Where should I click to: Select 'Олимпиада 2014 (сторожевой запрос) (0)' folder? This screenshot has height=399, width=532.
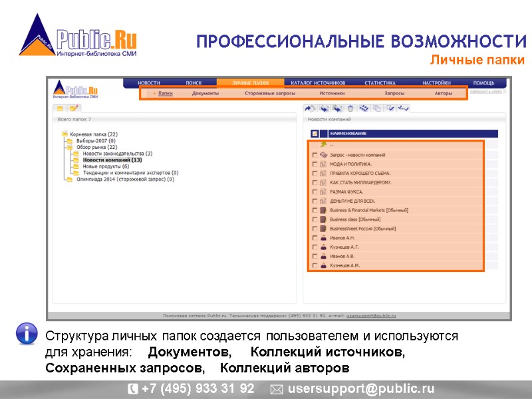(125, 179)
